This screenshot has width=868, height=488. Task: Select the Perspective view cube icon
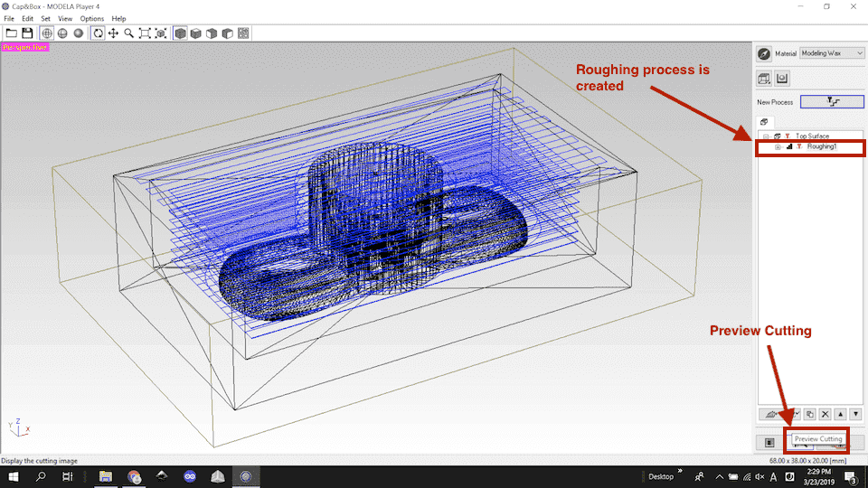click(180, 33)
